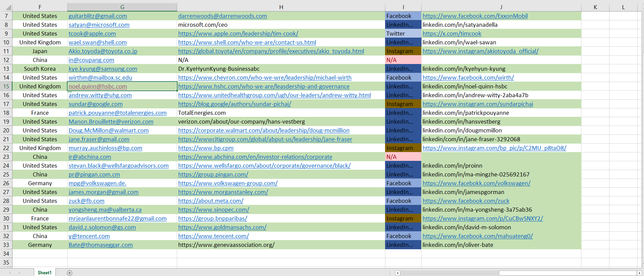Click the zuck@fb.com email link
The width and height of the screenshot is (644, 276).
tap(87, 201)
